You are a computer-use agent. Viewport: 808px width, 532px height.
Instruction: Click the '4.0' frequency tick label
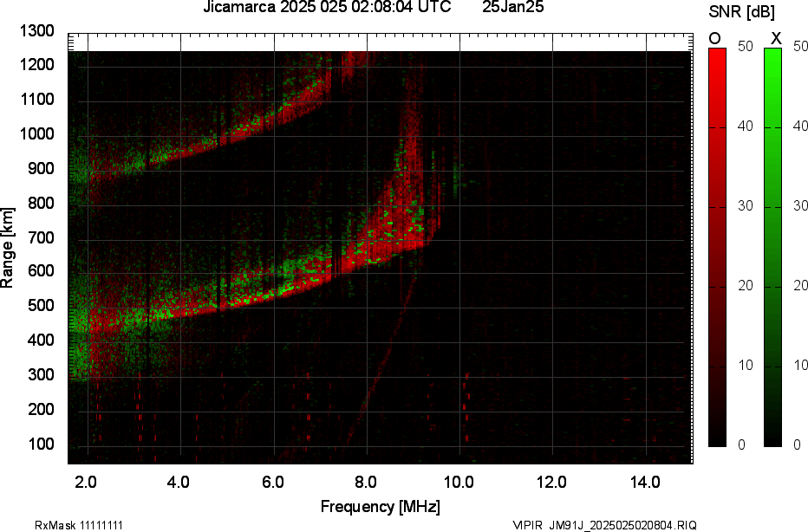(x=179, y=483)
